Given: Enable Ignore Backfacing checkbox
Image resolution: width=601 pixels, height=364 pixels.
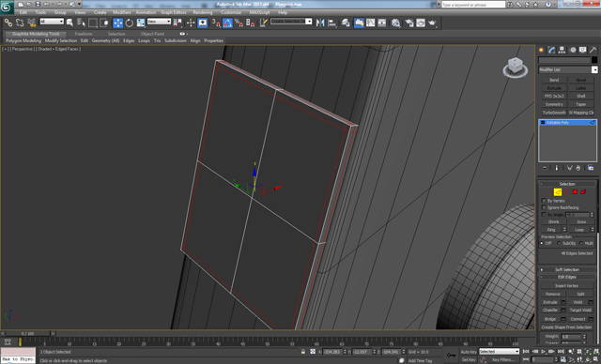Looking at the screenshot, I should click(x=544, y=207).
